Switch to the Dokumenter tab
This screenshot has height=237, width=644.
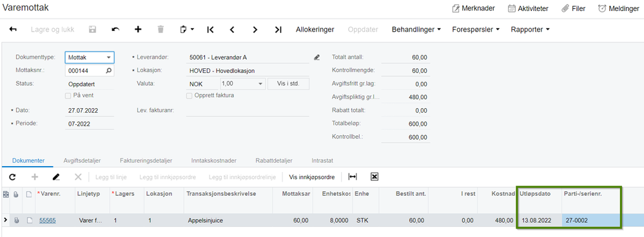[28, 161]
